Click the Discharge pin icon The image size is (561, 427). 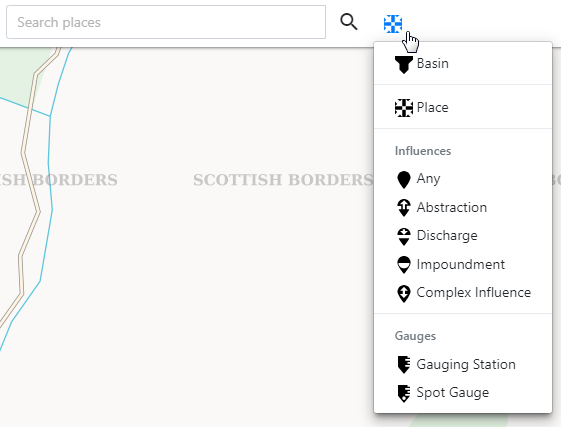pos(404,236)
